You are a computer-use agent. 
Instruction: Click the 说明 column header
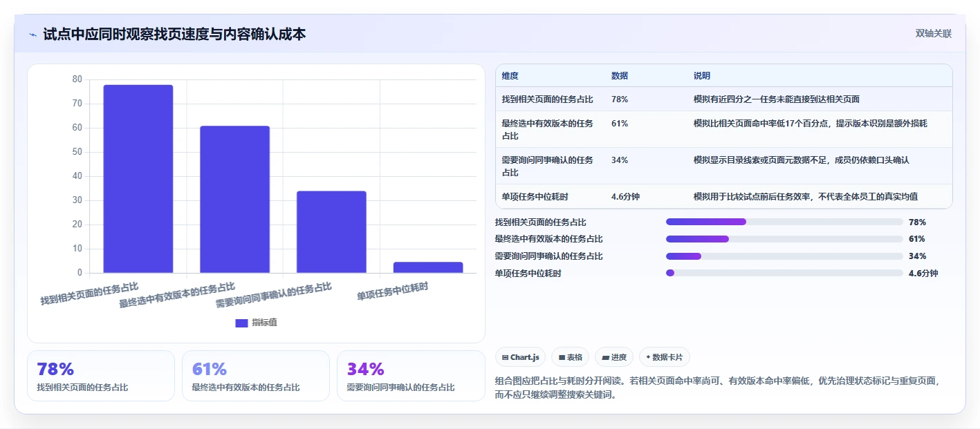[702, 76]
